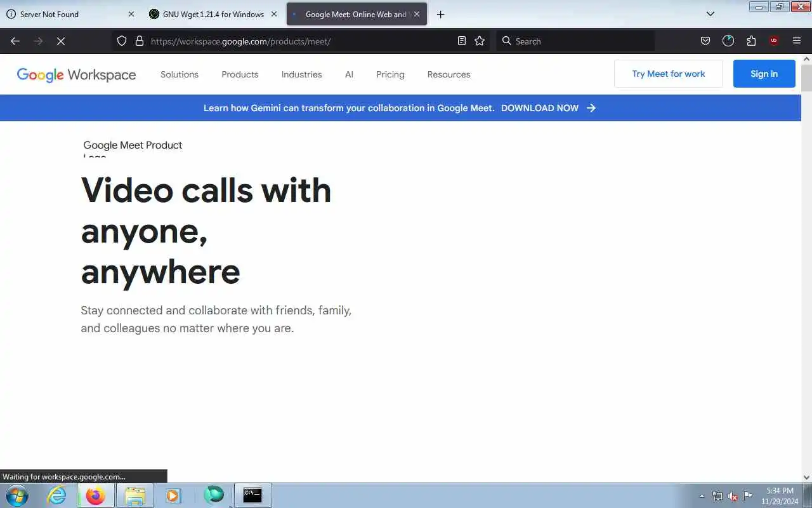This screenshot has height=508, width=812.
Task: Click the "Stay connected and collaborate" paragraph
Action: pyautogui.click(x=216, y=319)
